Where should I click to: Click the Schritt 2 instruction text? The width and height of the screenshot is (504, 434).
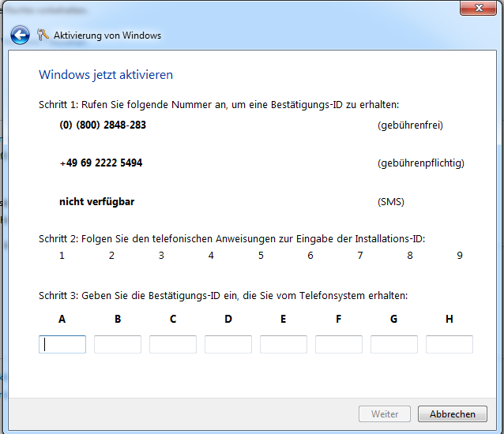232,239
